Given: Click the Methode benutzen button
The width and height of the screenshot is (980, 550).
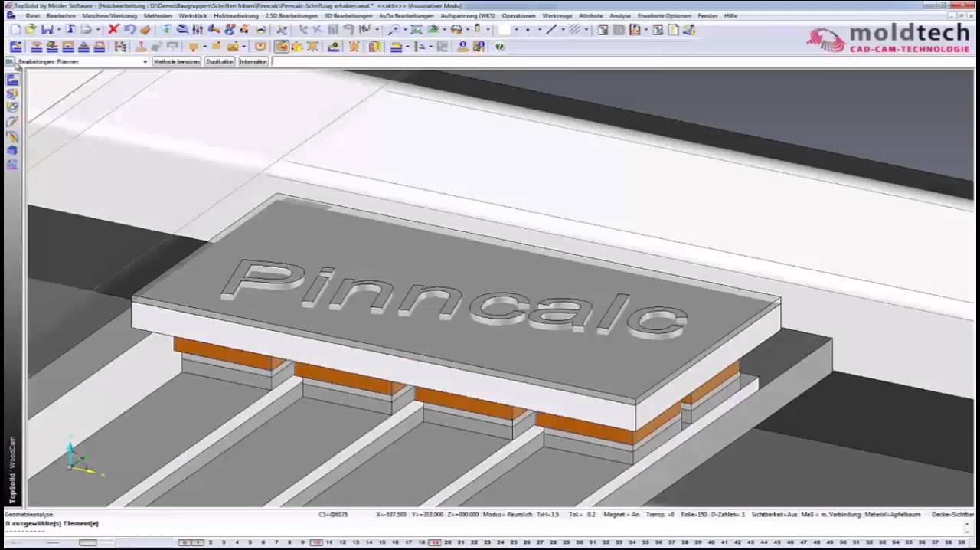Looking at the screenshot, I should pyautogui.click(x=176, y=61).
